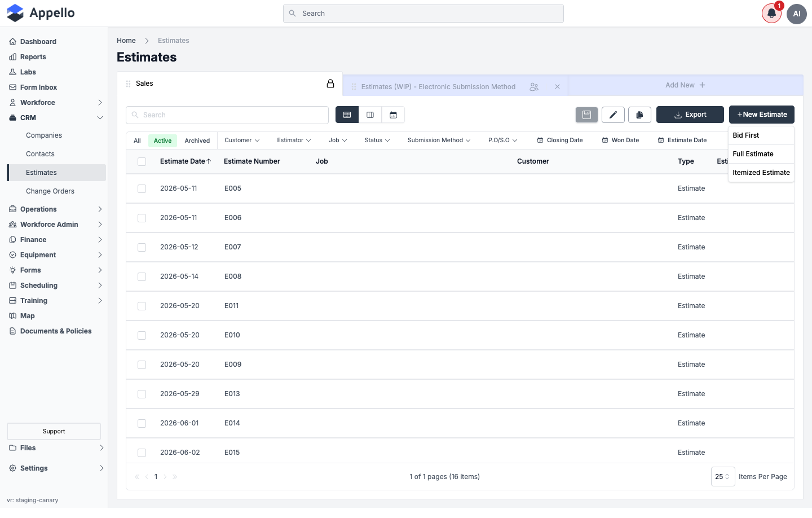The height and width of the screenshot is (518, 812).
Task: Open Change Orders in the sidebar
Action: pos(50,191)
